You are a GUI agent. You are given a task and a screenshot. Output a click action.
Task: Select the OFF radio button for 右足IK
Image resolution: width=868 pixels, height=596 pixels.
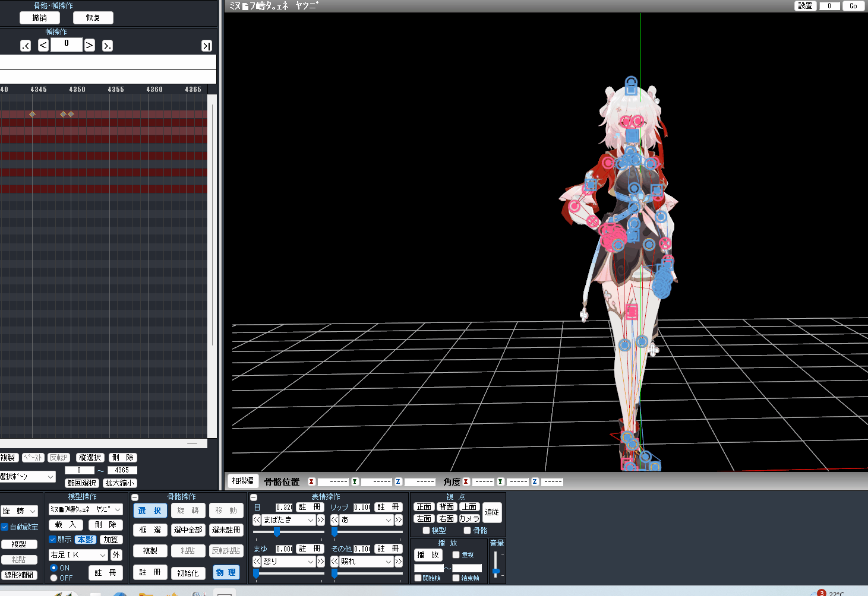click(x=53, y=578)
